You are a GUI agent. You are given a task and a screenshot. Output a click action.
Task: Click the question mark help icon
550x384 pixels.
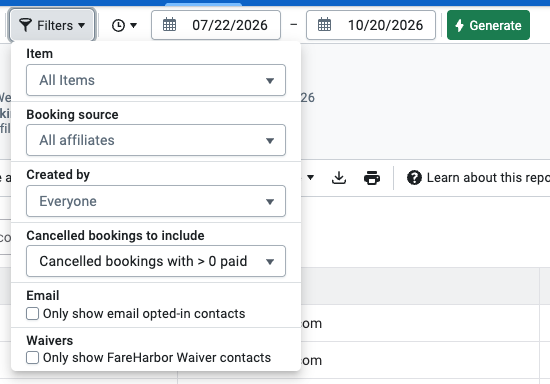(x=414, y=177)
